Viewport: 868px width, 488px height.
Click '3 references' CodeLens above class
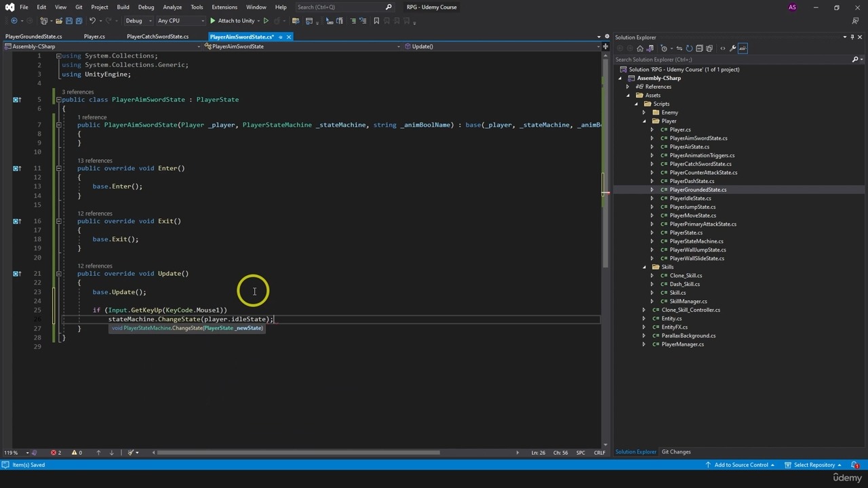click(x=78, y=92)
